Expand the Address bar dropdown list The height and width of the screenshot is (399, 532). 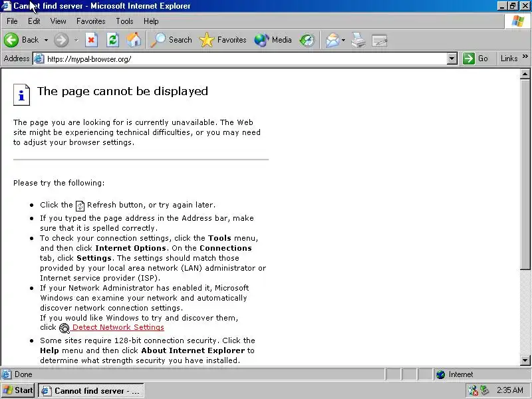[452, 59]
